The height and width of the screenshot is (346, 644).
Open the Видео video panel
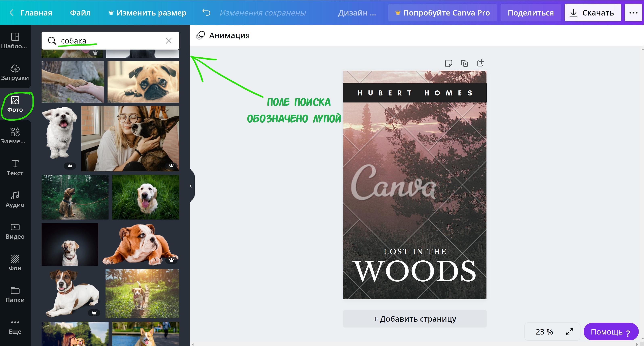tap(15, 231)
